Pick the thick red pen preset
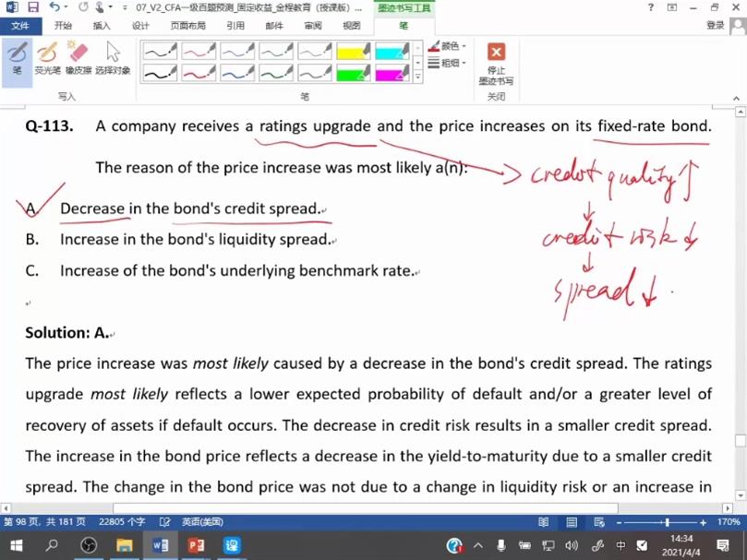 click(x=199, y=73)
